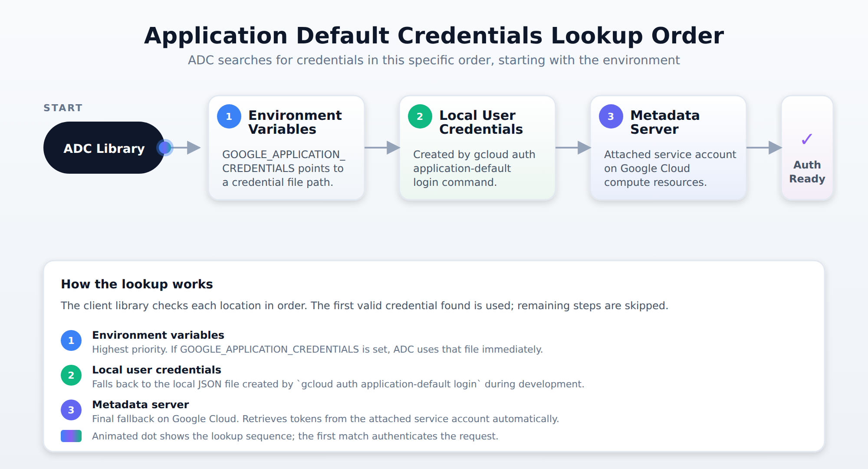Click the 'Metadata server' list item title
The width and height of the screenshot is (868, 469).
click(141, 404)
